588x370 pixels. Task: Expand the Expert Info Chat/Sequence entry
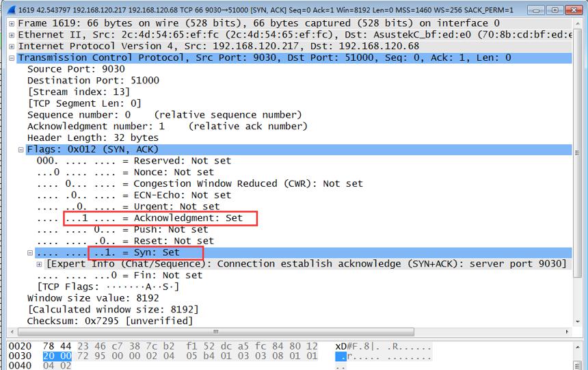tap(39, 264)
